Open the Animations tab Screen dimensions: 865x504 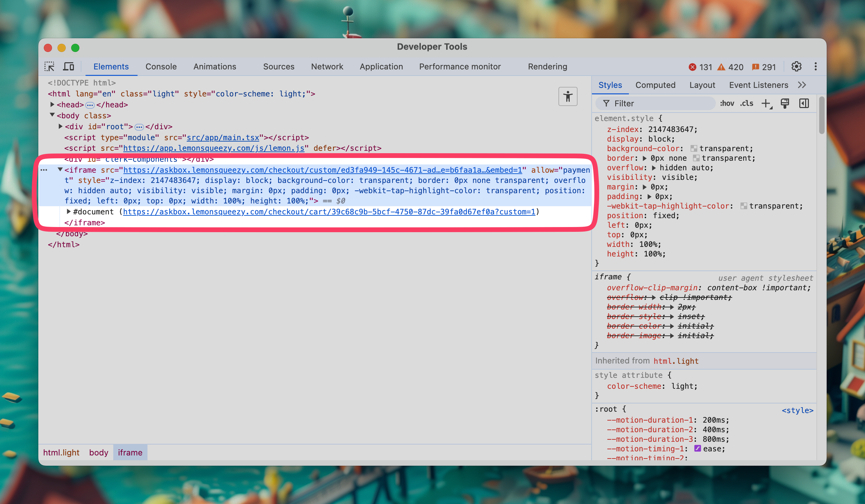click(215, 67)
